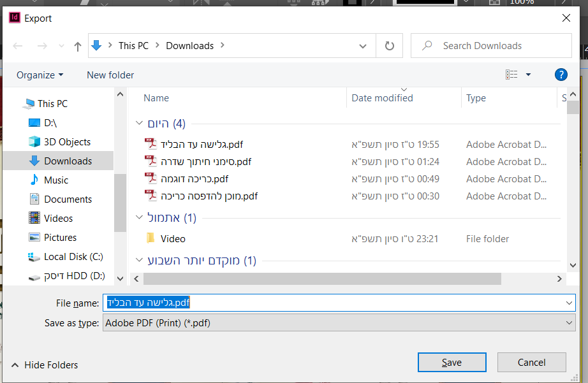
Task: Click the Save button
Action: click(452, 362)
